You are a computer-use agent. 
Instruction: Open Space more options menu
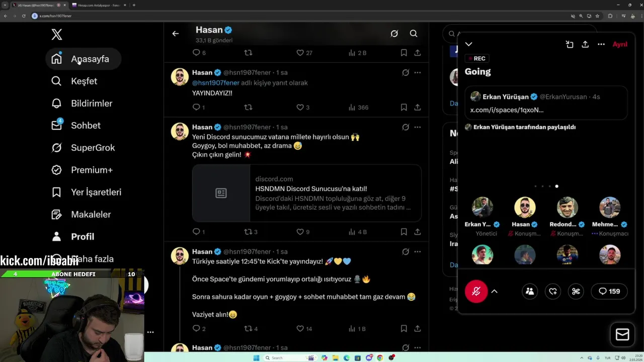601,44
